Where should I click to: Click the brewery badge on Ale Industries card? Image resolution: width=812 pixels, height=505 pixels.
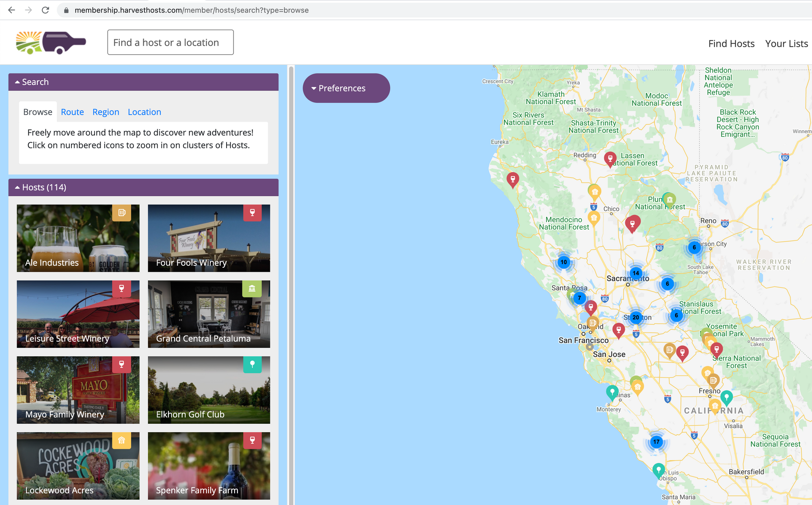click(x=121, y=212)
